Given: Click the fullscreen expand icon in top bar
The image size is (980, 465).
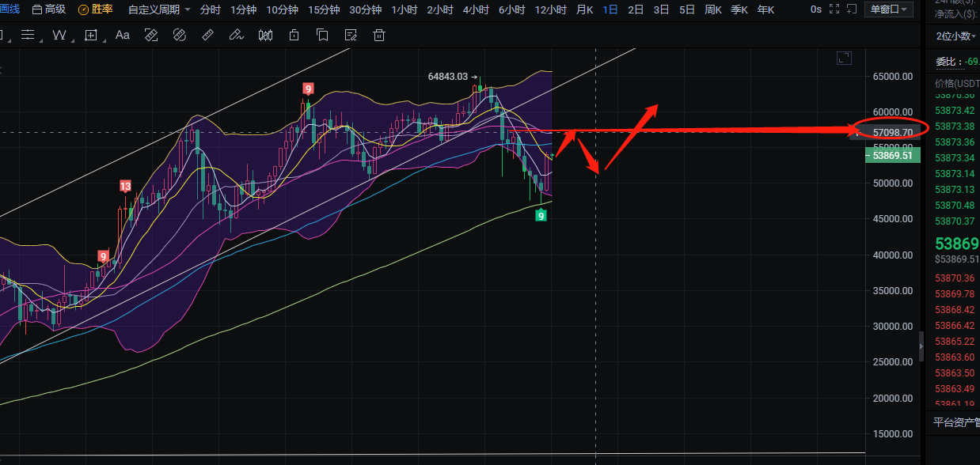Looking at the screenshot, I should pos(834,9).
